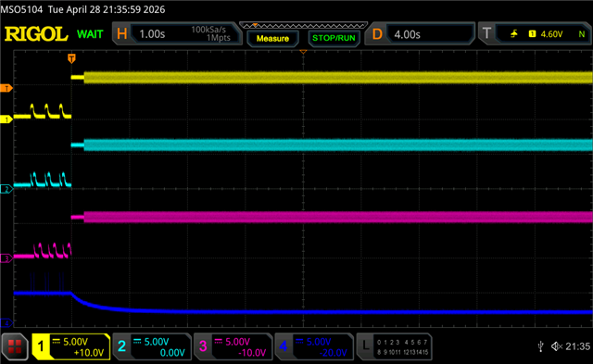Image resolution: width=593 pixels, height=364 pixels.
Task: Click the USB connection status icon
Action: 541,346
